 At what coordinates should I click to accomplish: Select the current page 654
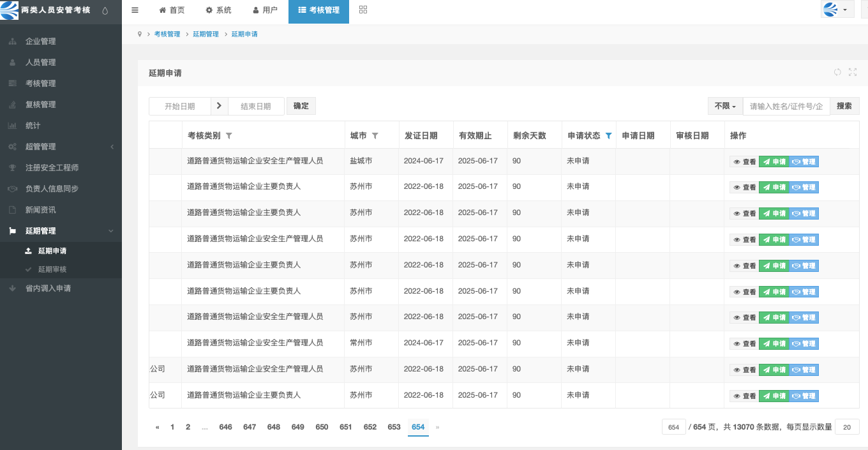coord(418,427)
